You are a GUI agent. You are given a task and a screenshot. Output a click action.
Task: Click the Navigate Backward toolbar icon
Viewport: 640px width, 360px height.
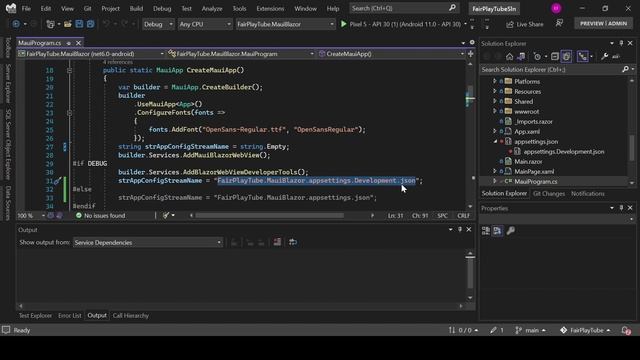(x=16, y=24)
